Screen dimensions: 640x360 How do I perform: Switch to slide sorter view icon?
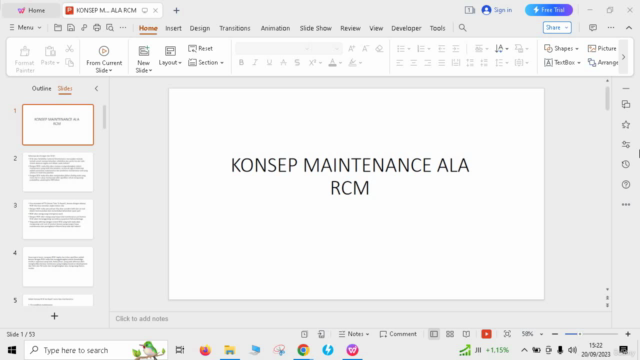[450, 334]
